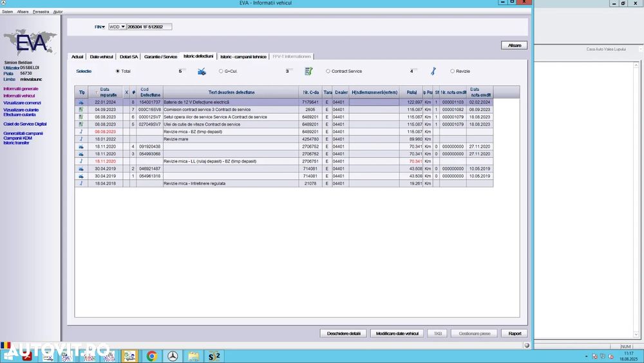Open the Informatii generale link
This screenshot has width=644, height=363.
(x=21, y=89)
